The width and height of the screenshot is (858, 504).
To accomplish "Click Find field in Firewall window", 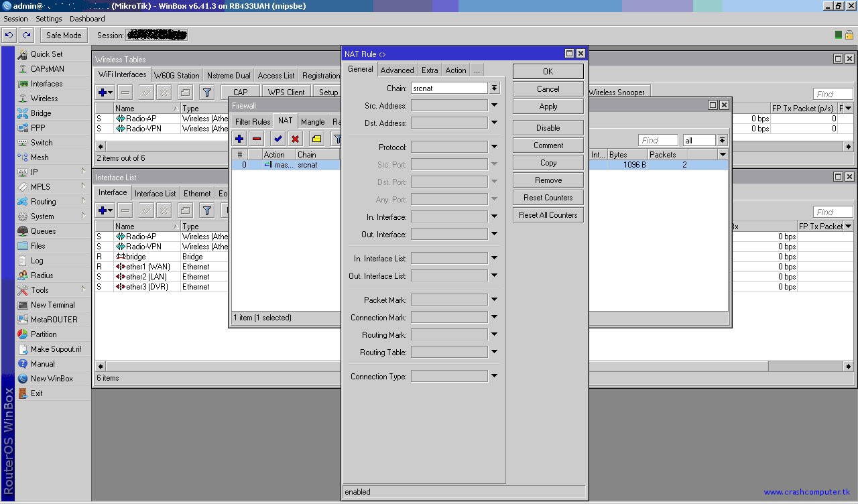I will 658,140.
